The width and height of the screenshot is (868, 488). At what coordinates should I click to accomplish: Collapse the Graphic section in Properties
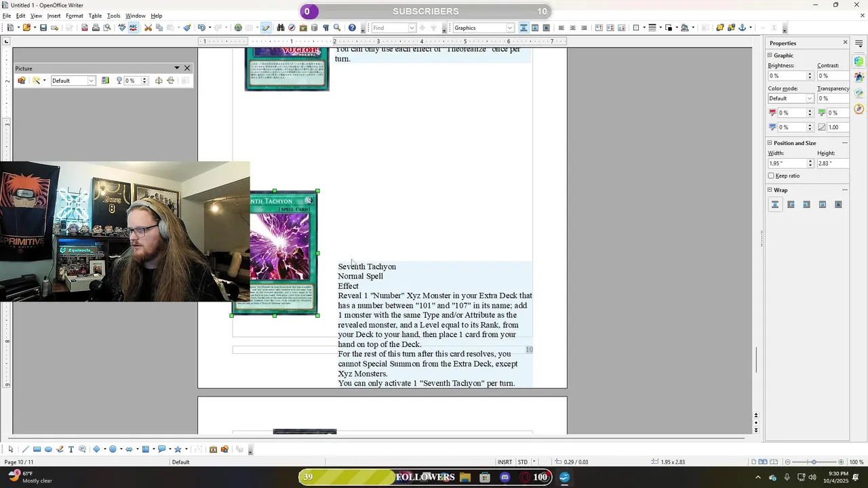770,55
